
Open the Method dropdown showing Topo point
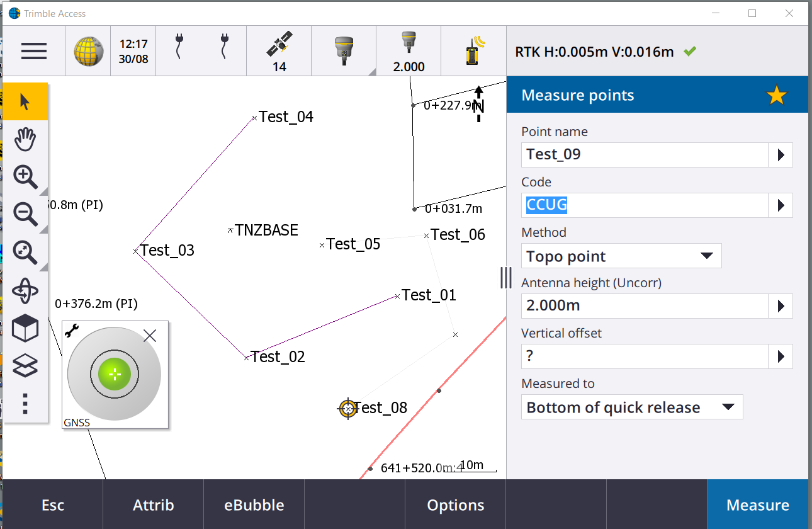(621, 256)
